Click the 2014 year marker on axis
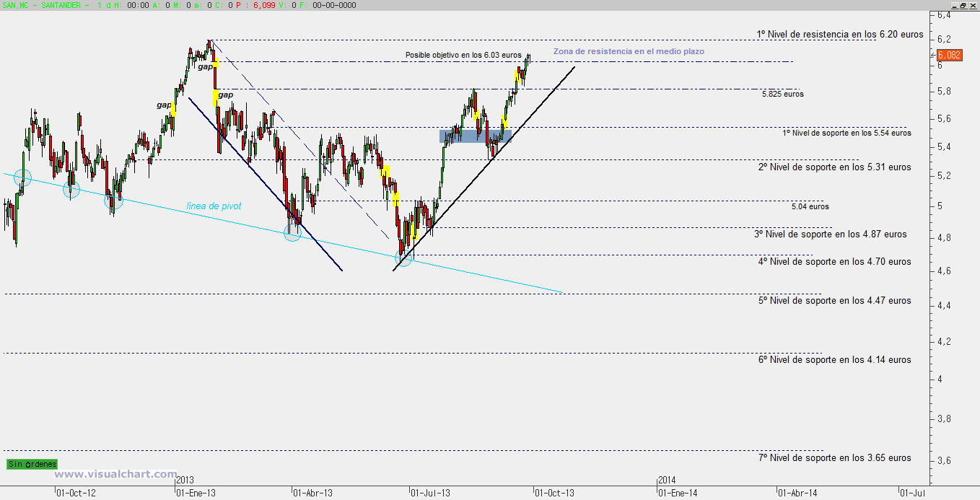Image resolution: width=980 pixels, height=500 pixels. (x=667, y=480)
